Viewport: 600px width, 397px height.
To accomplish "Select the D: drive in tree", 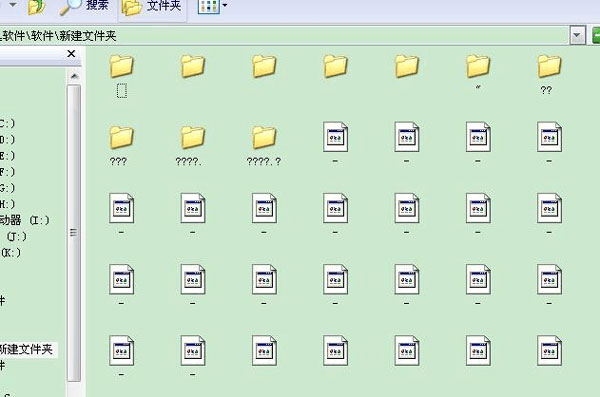I will click(x=7, y=139).
